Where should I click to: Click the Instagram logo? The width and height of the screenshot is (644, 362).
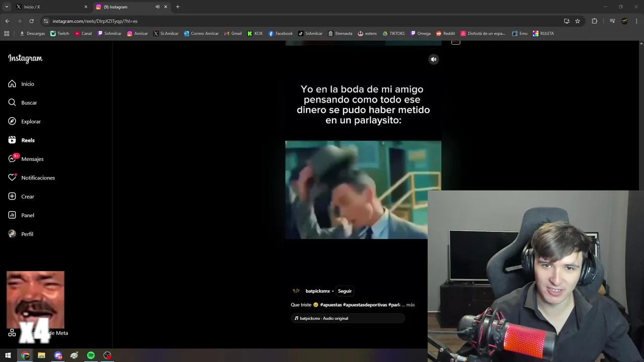point(25,58)
